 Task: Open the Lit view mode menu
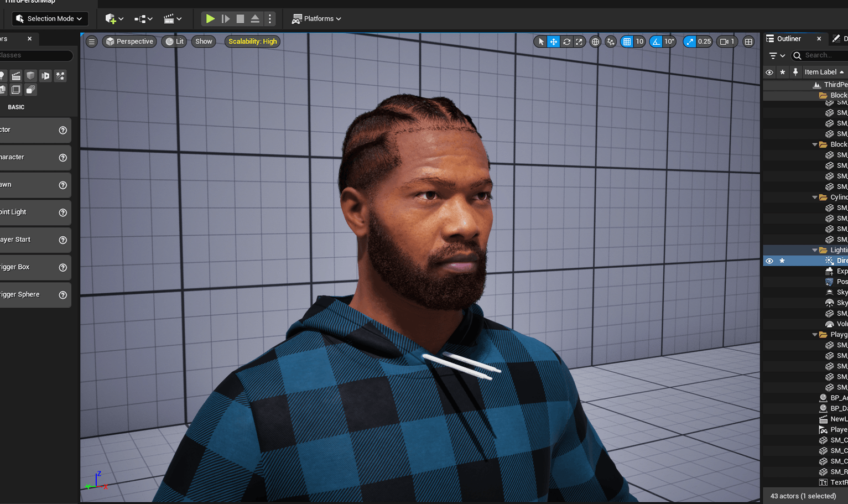tap(174, 41)
